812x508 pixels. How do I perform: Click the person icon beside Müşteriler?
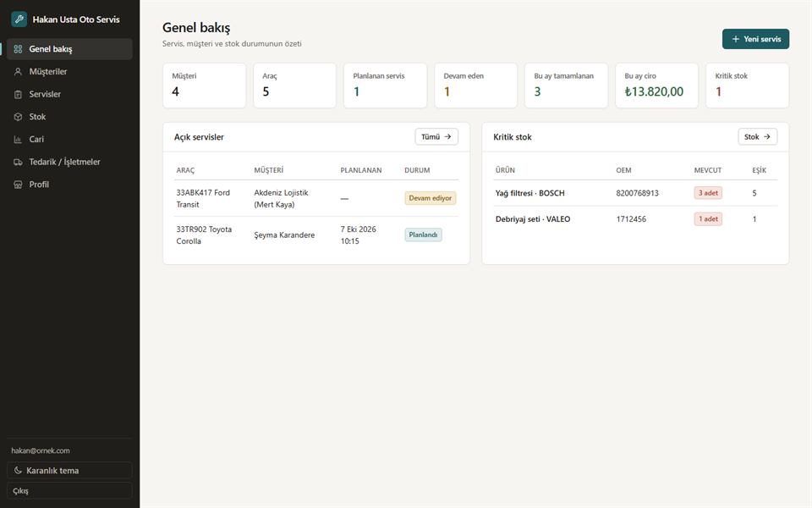pos(18,71)
